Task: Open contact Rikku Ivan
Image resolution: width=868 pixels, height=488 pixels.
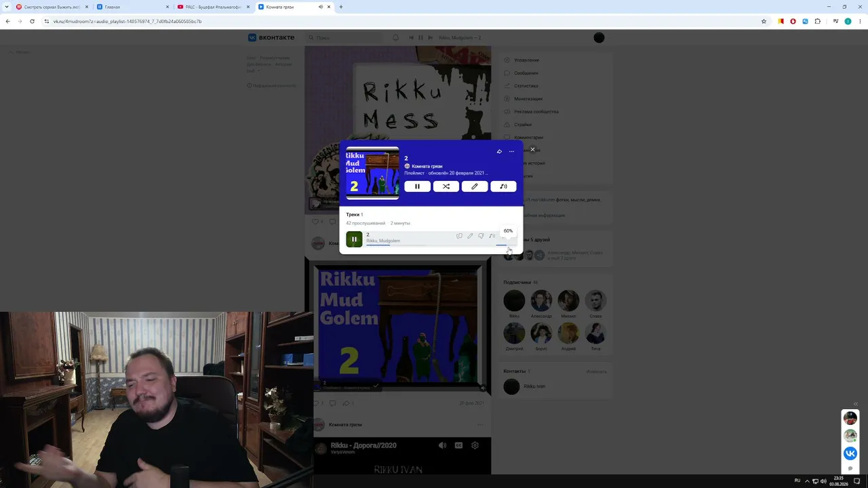Action: click(534, 386)
